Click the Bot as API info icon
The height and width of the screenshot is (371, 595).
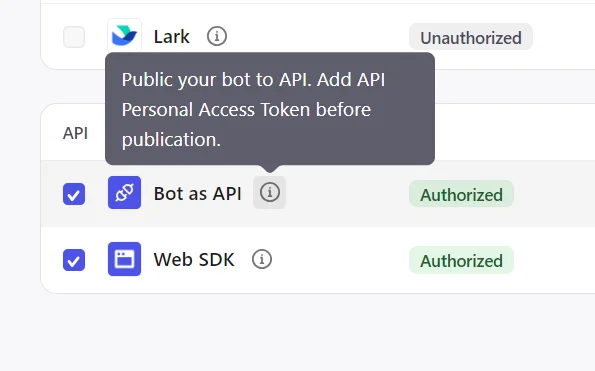269,192
